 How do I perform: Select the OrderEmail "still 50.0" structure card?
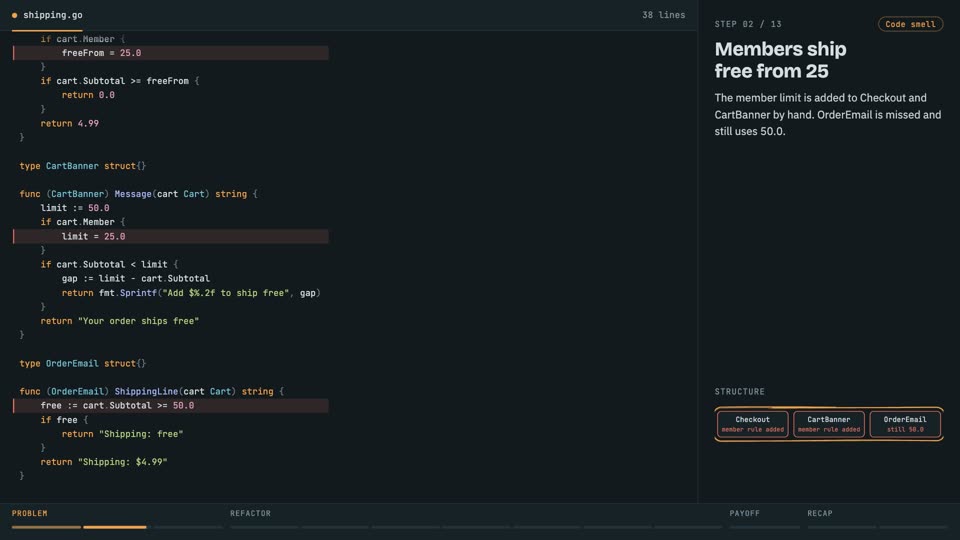click(905, 424)
